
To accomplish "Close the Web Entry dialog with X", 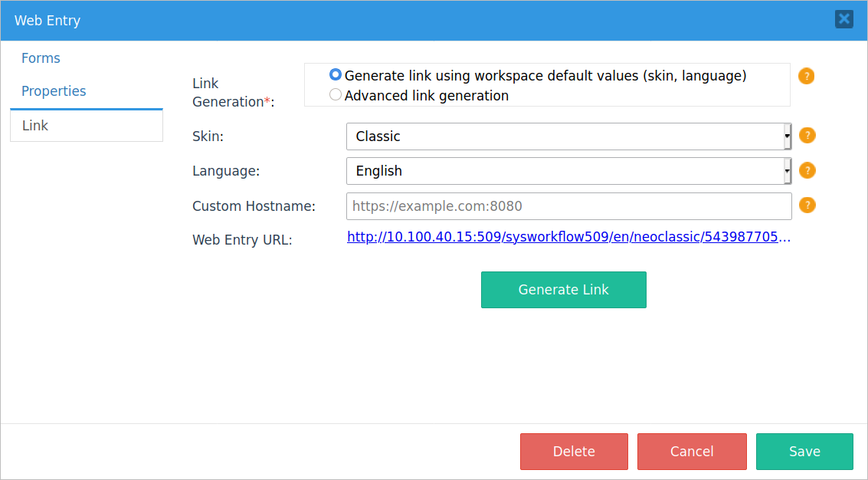I will click(843, 19).
